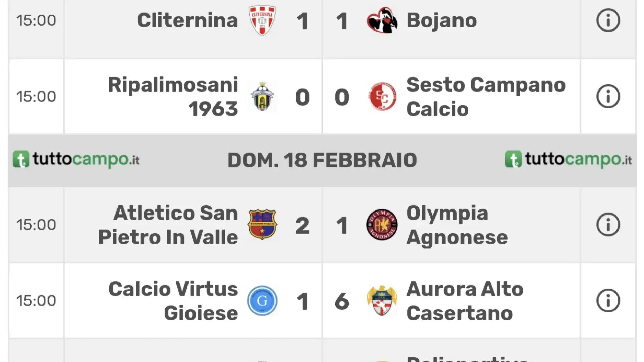644x362 pixels.
Task: Open match info for Cliternina vs Bojano
Action: [x=608, y=20]
